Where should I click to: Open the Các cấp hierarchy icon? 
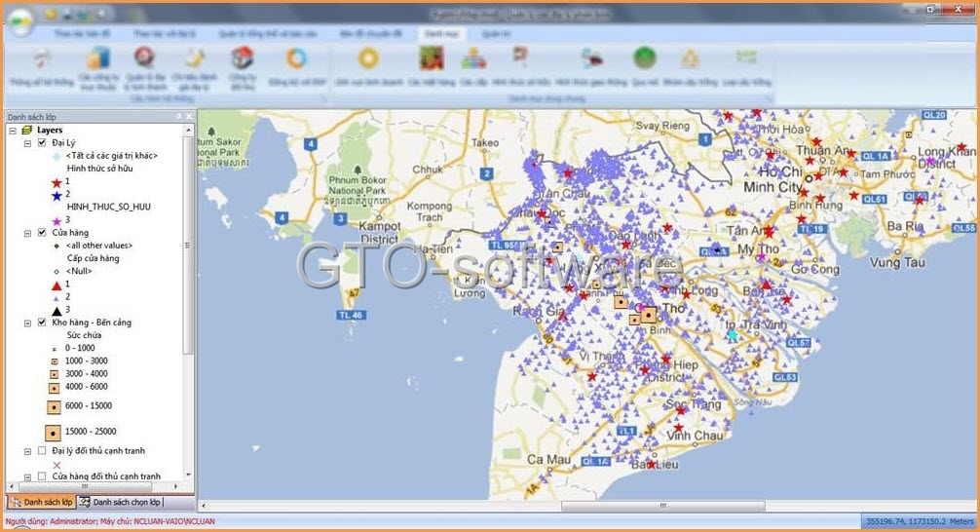473,58
